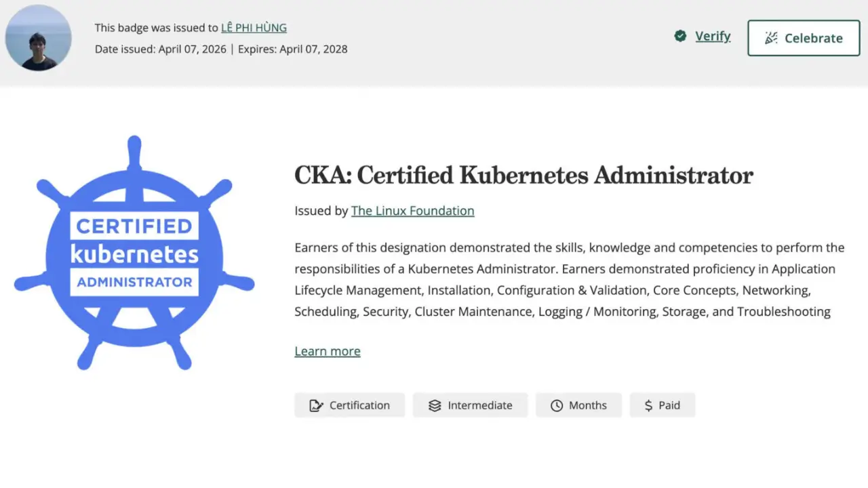Click the stacked layers icon beside Intermediate
Screen dimensions: 868x488
pyautogui.click(x=435, y=405)
